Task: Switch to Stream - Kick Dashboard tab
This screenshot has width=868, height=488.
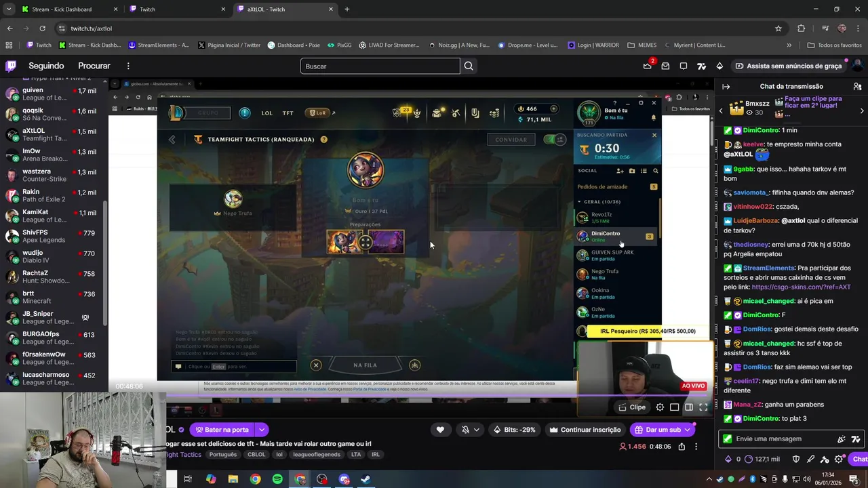Action: [68, 9]
